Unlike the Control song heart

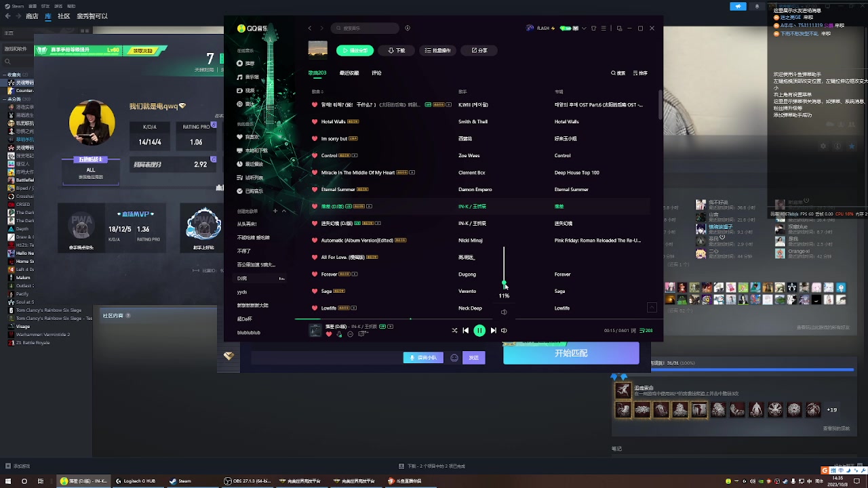click(315, 156)
